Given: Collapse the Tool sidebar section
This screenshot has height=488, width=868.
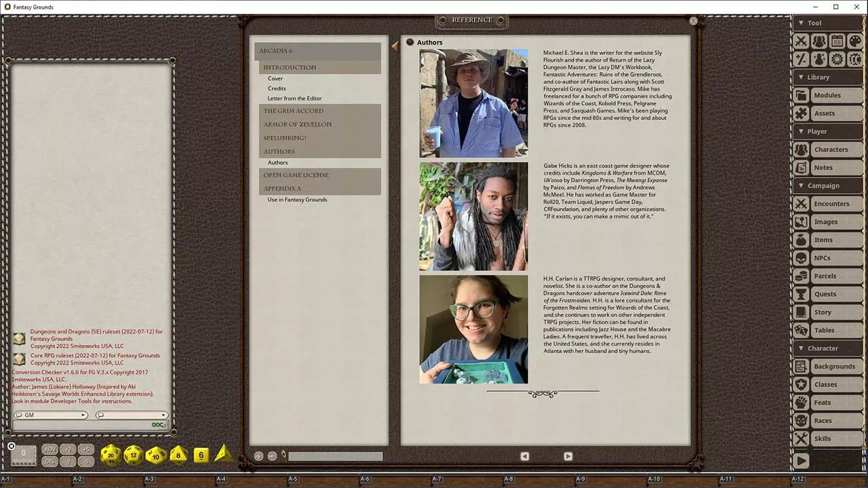Looking at the screenshot, I should 828,23.
